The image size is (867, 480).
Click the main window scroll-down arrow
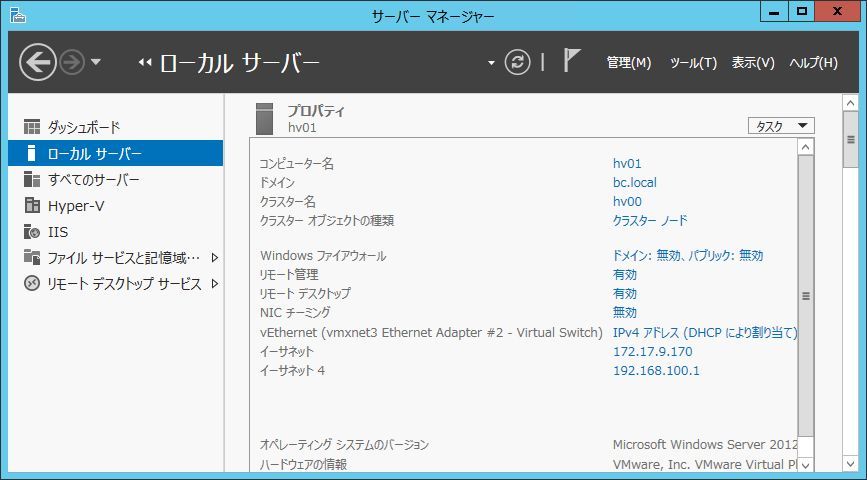point(850,463)
